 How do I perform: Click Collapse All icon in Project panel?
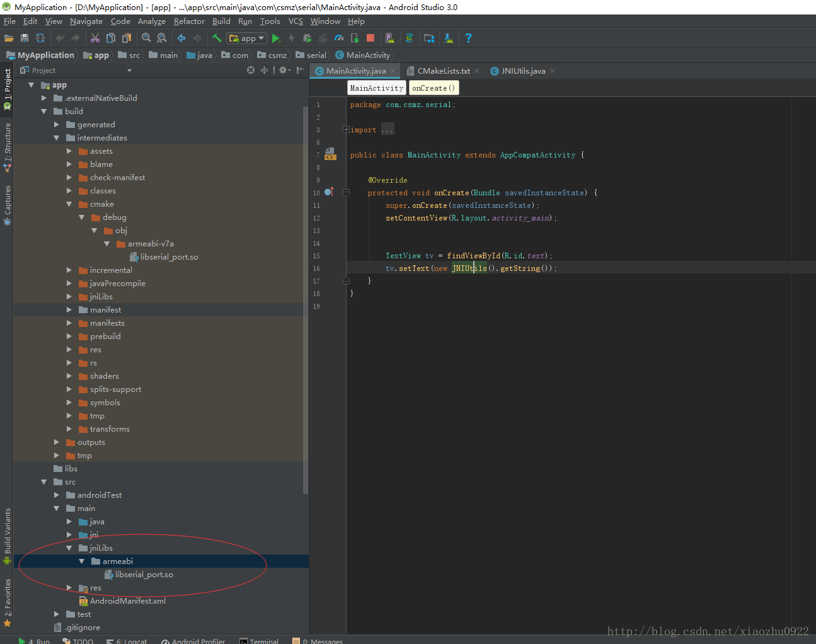[264, 70]
